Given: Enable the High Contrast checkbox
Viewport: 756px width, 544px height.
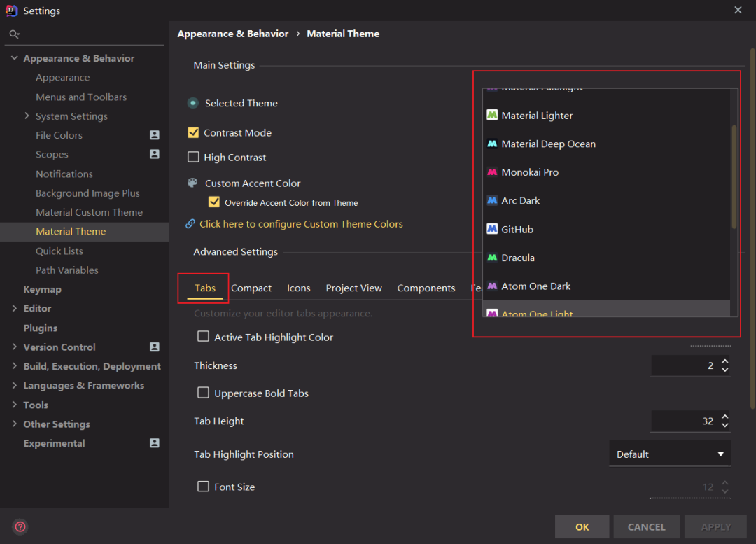Looking at the screenshot, I should [194, 158].
